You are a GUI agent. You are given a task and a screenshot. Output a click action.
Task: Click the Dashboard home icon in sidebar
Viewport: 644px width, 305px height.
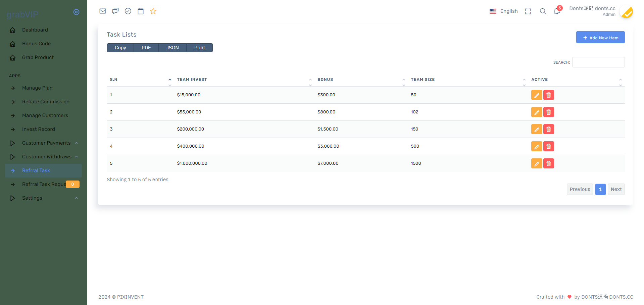(13, 30)
